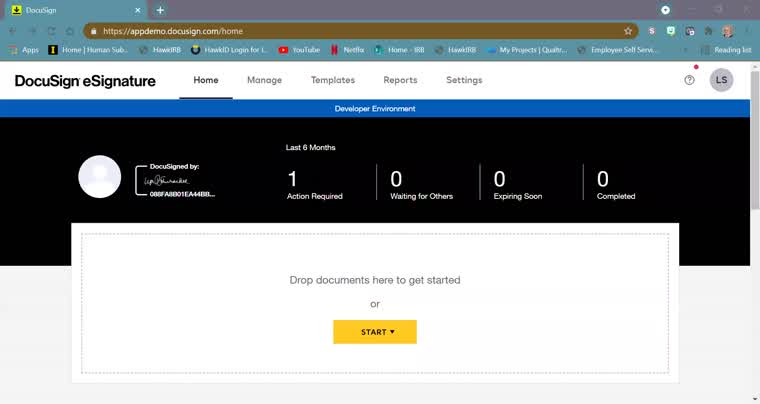Viewport: 760px width, 404px height.
Task: Click the Developer Environment banner
Action: click(375, 109)
